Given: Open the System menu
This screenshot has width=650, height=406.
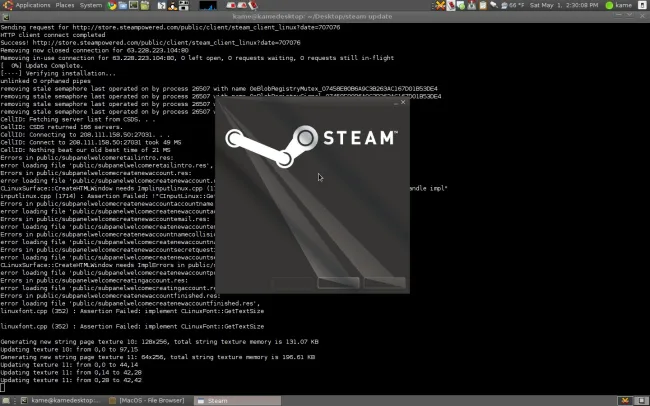Looking at the screenshot, I should 91,5.
